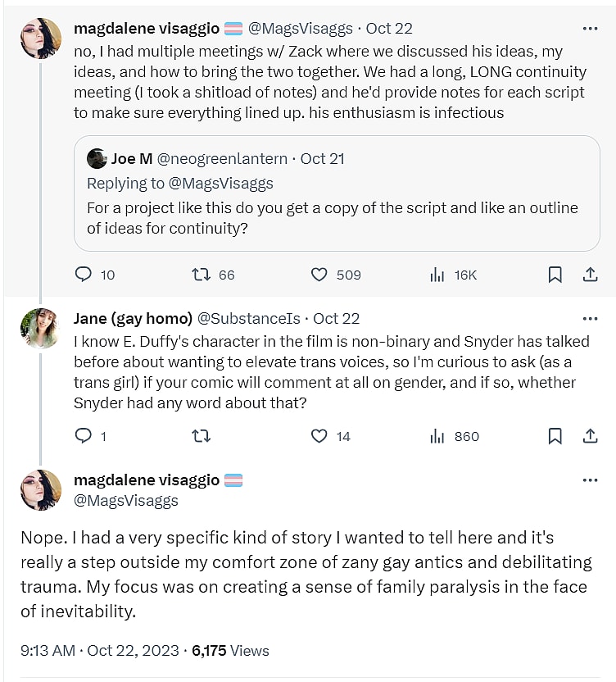Open more options on first tweet

pos(589,28)
